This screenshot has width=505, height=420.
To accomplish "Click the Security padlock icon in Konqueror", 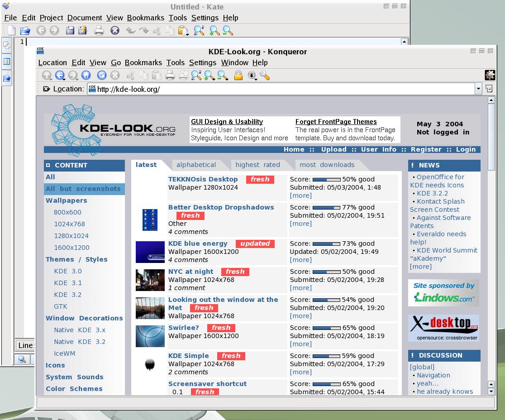I will pyautogui.click(x=238, y=76).
